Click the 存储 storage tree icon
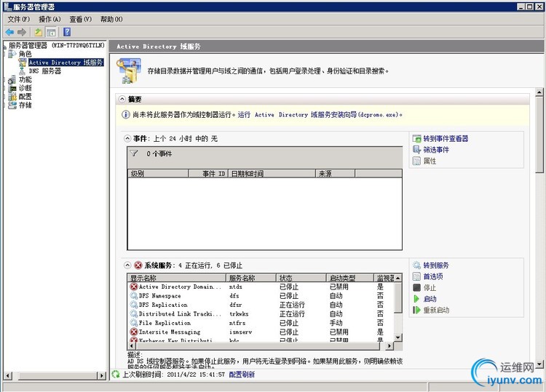The width and height of the screenshot is (546, 392). pyautogui.click(x=12, y=105)
